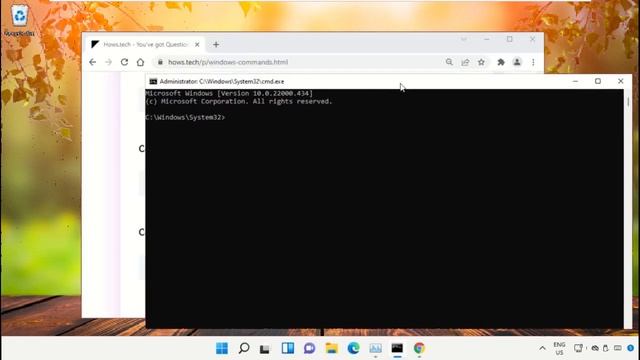Open the Windows Start menu
The image size is (640, 360).
click(x=222, y=348)
